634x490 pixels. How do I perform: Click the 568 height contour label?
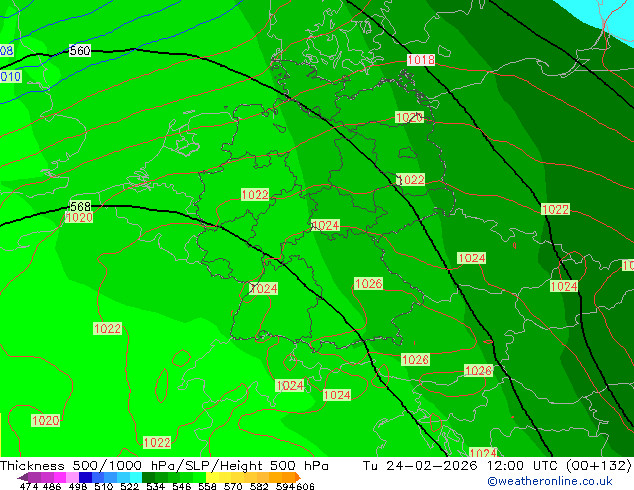pyautogui.click(x=80, y=206)
